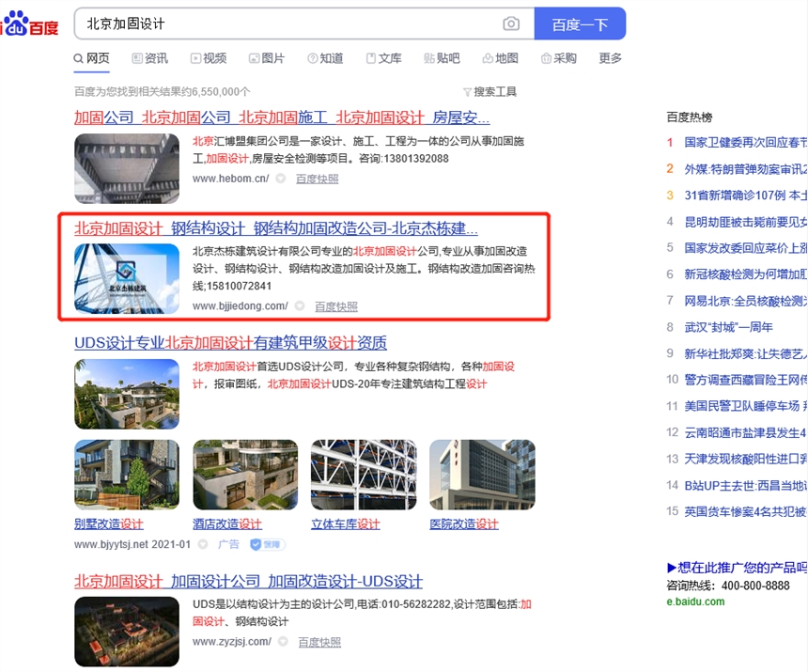The image size is (808, 672).
Task: Click the Baidu logo
Action: click(30, 25)
